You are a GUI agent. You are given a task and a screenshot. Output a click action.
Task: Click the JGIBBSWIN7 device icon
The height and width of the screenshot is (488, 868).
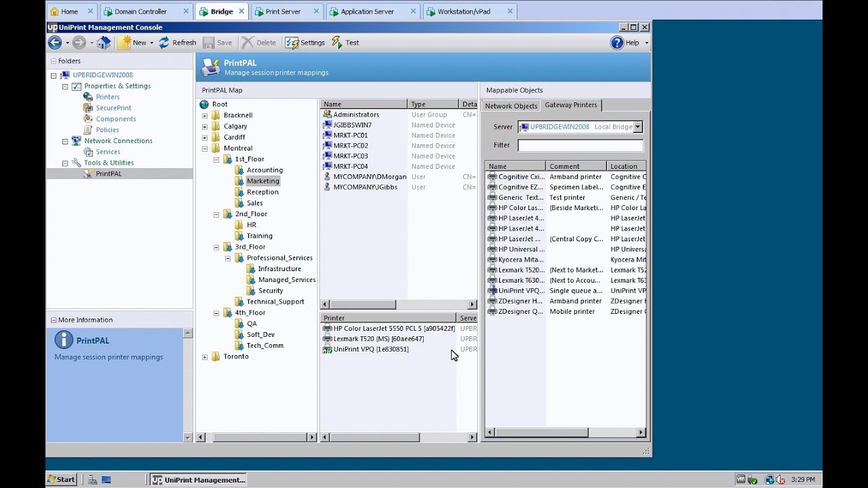(328, 125)
